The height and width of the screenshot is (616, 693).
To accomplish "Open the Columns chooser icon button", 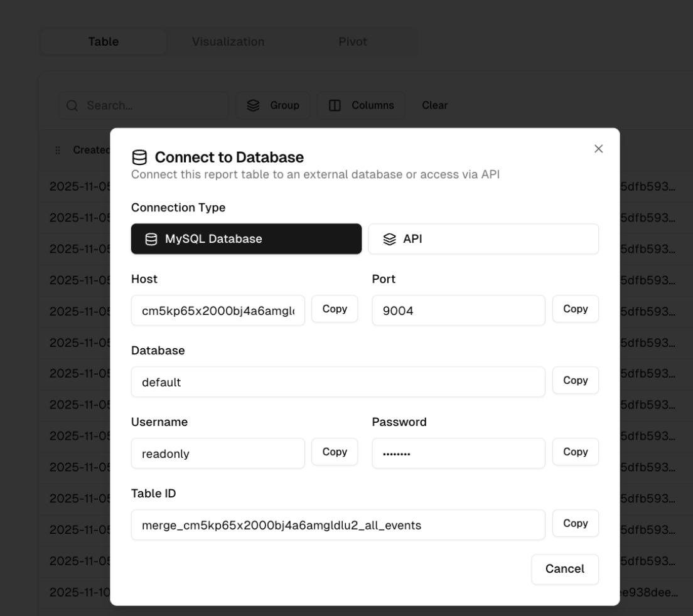I will coord(361,105).
